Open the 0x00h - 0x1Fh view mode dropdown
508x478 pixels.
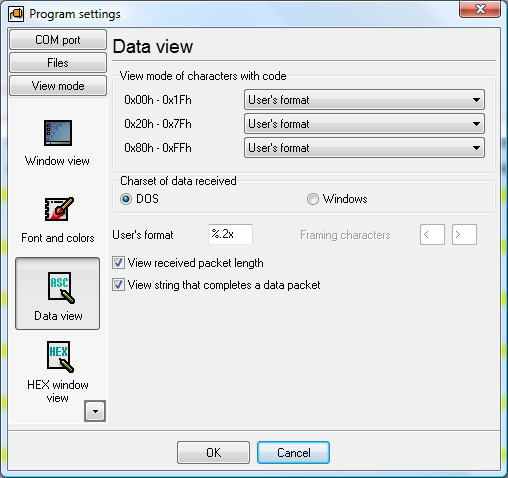coord(364,100)
